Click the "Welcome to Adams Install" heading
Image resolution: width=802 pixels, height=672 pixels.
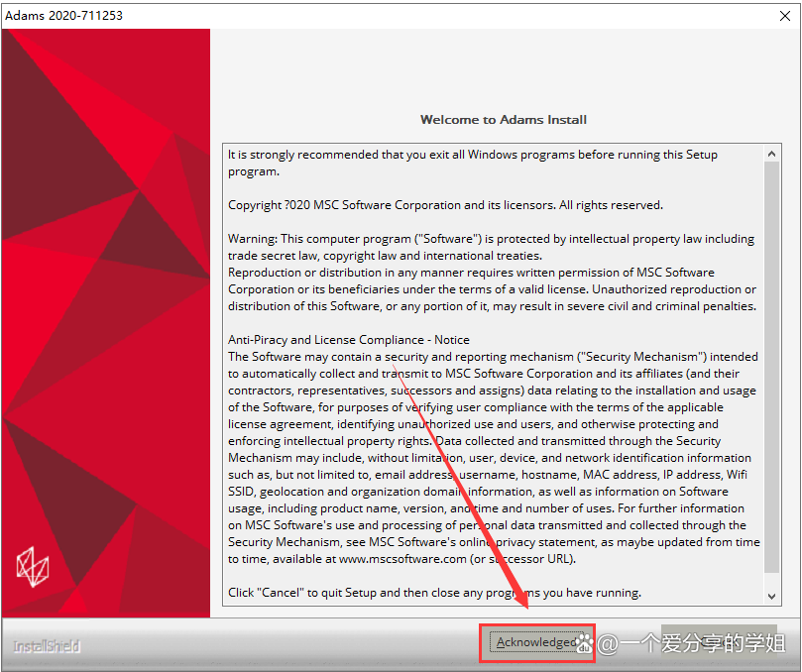pos(504,120)
